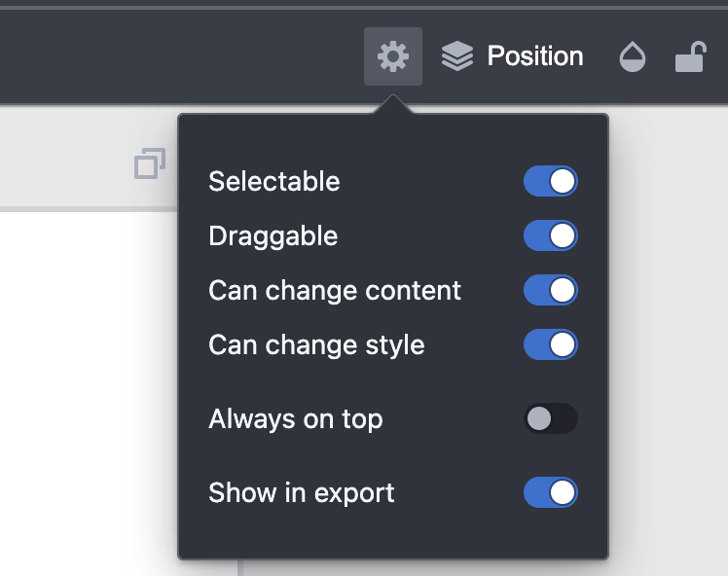The width and height of the screenshot is (728, 576).
Task: Toggle off Can change content switch
Action: click(551, 291)
